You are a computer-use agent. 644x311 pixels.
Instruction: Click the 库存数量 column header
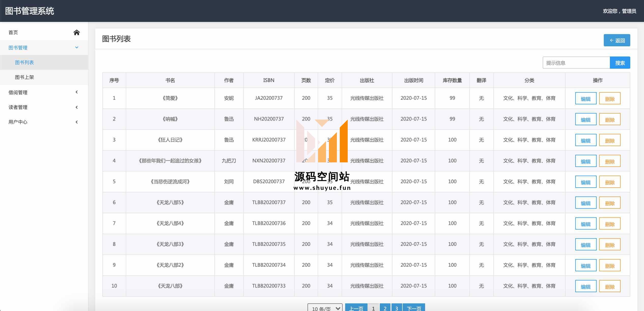(x=452, y=80)
